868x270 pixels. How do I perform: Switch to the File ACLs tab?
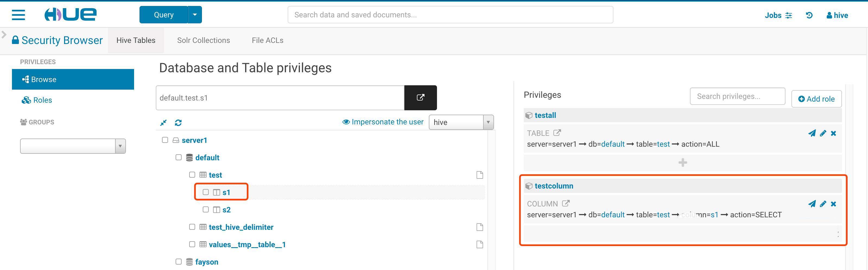click(268, 40)
